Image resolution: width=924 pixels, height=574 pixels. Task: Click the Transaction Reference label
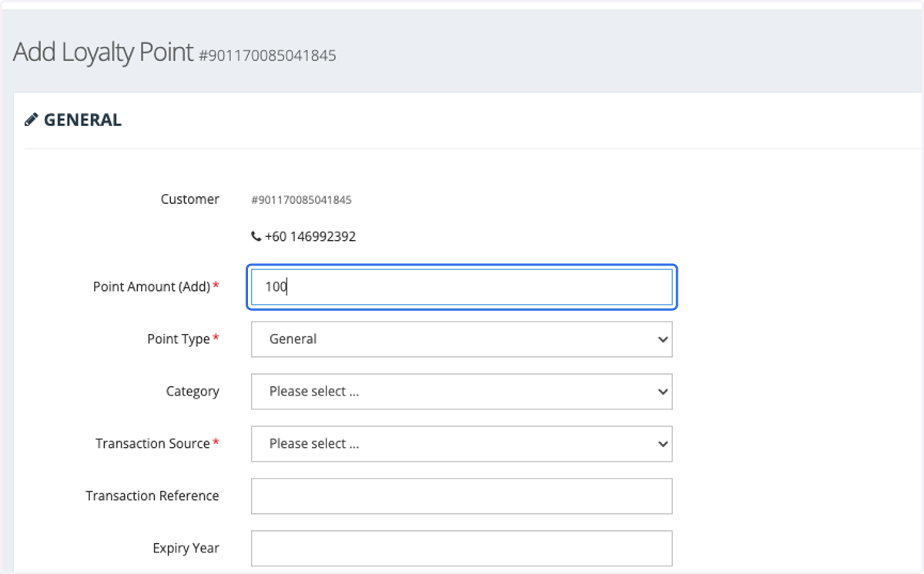(x=152, y=496)
